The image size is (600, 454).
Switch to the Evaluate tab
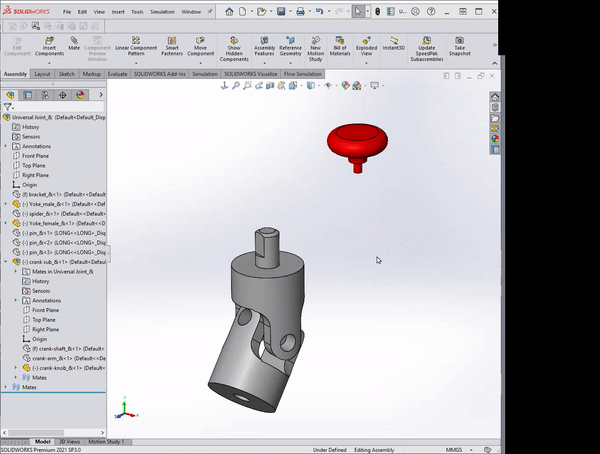[117, 74]
